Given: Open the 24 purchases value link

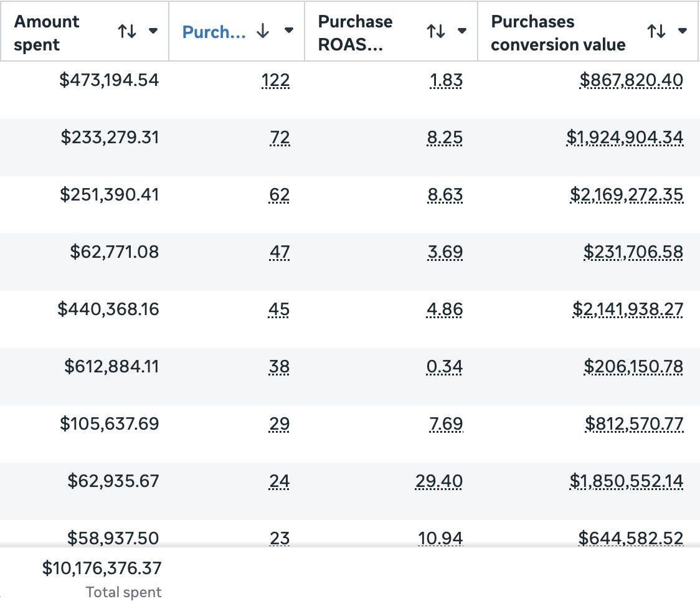Looking at the screenshot, I should tap(279, 481).
